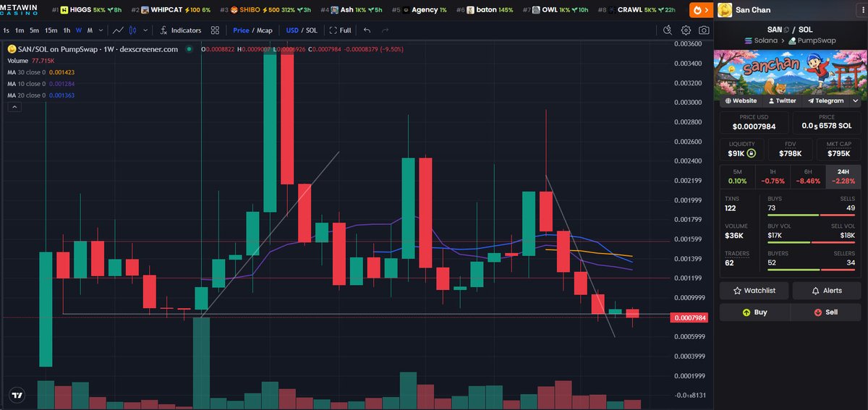Viewport: 868px width, 410px height.
Task: Open trending token #4 Ash
Action: tap(352, 10)
